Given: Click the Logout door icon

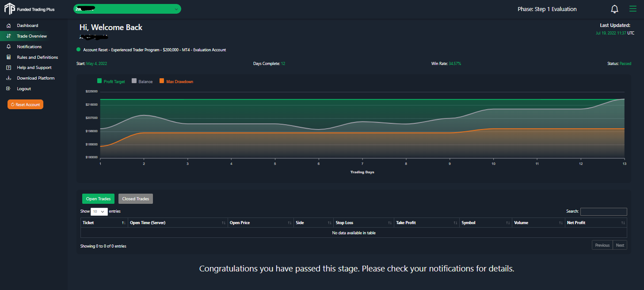Looking at the screenshot, I should tap(8, 89).
